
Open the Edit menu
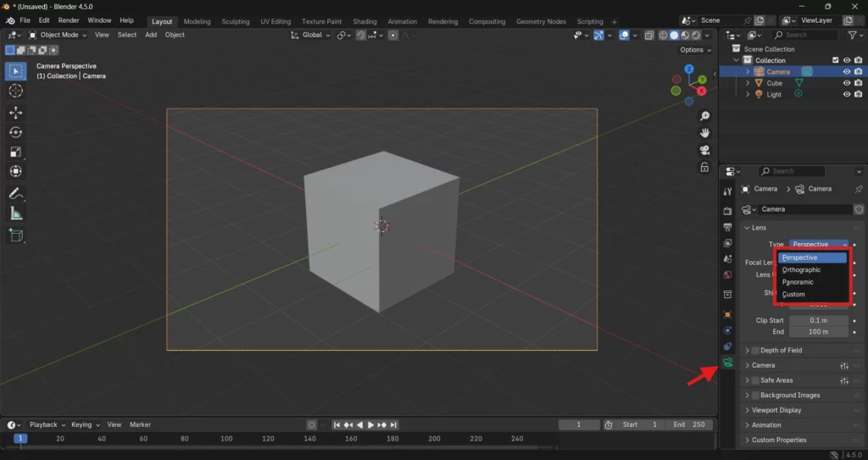pos(44,20)
